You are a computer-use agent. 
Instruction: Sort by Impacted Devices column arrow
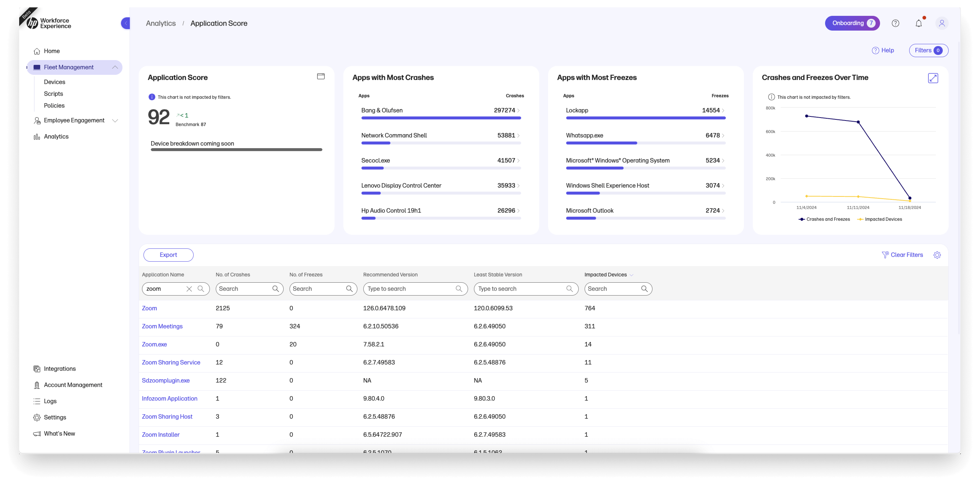click(x=631, y=275)
